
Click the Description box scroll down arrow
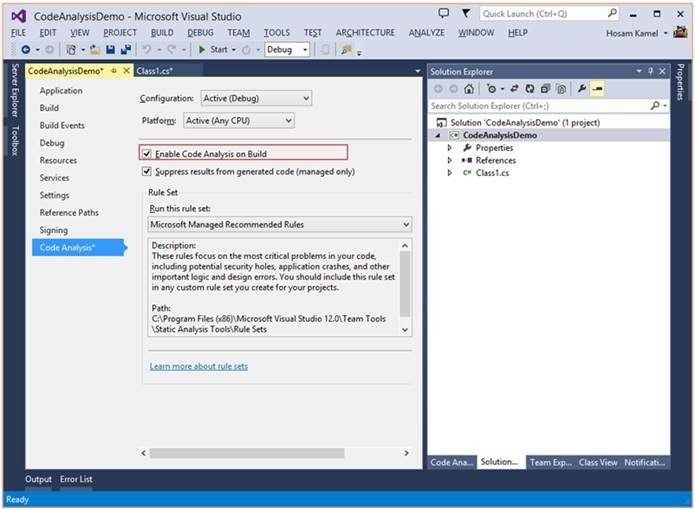tap(405, 329)
